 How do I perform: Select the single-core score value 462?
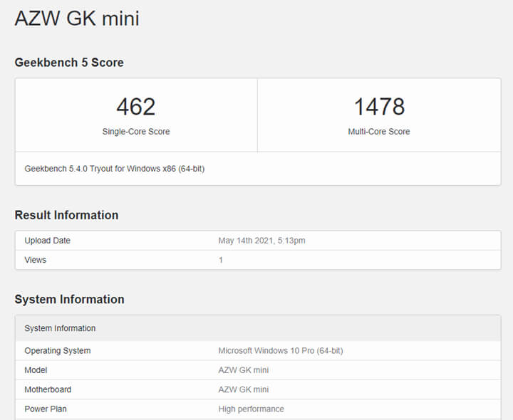136,107
